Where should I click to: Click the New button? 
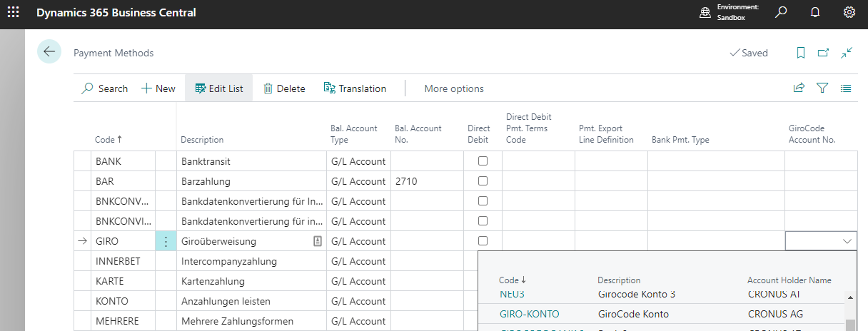coord(158,88)
